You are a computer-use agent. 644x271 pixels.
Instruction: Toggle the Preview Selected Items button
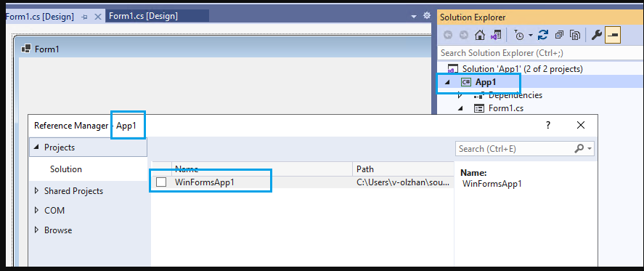(612, 36)
